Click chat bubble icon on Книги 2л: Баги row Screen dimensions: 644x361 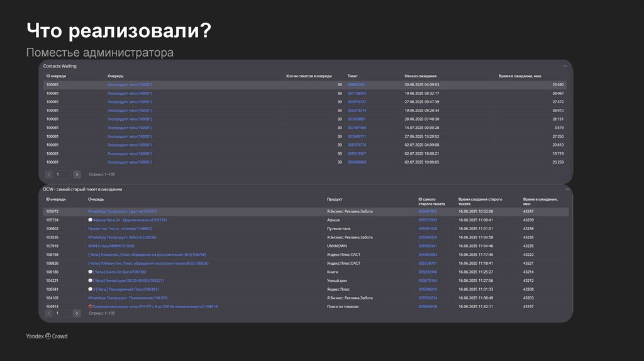91,272
